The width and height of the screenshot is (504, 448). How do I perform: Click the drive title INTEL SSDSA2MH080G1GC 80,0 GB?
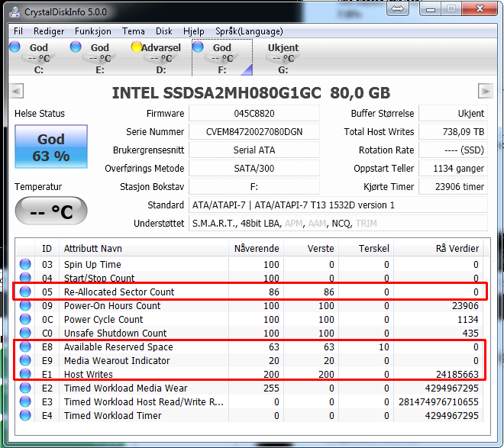pos(250,93)
